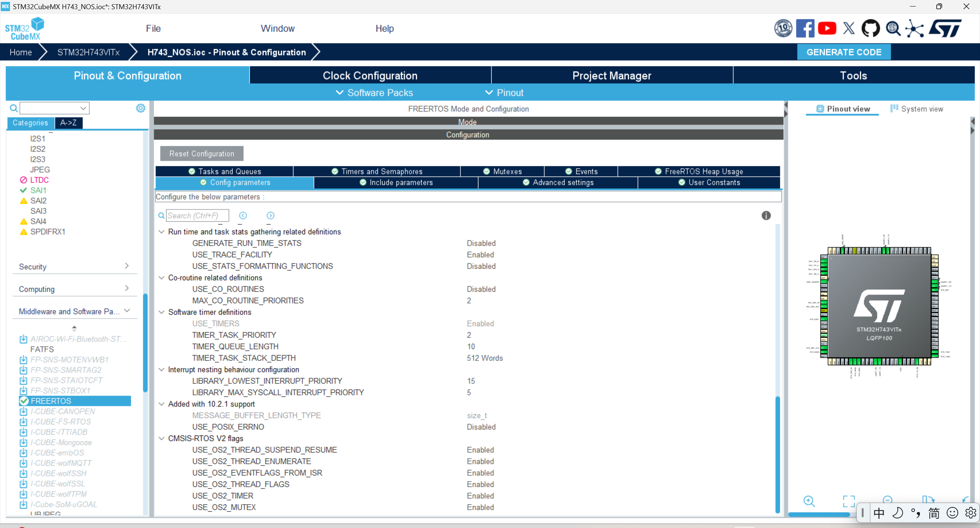Open the IME emoji panel

click(952, 513)
